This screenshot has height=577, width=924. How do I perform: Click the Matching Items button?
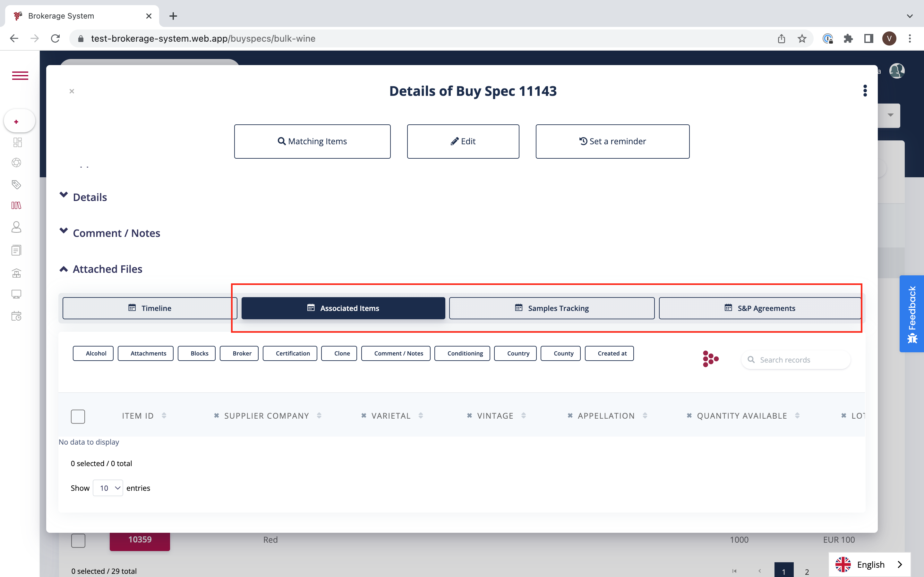point(312,142)
